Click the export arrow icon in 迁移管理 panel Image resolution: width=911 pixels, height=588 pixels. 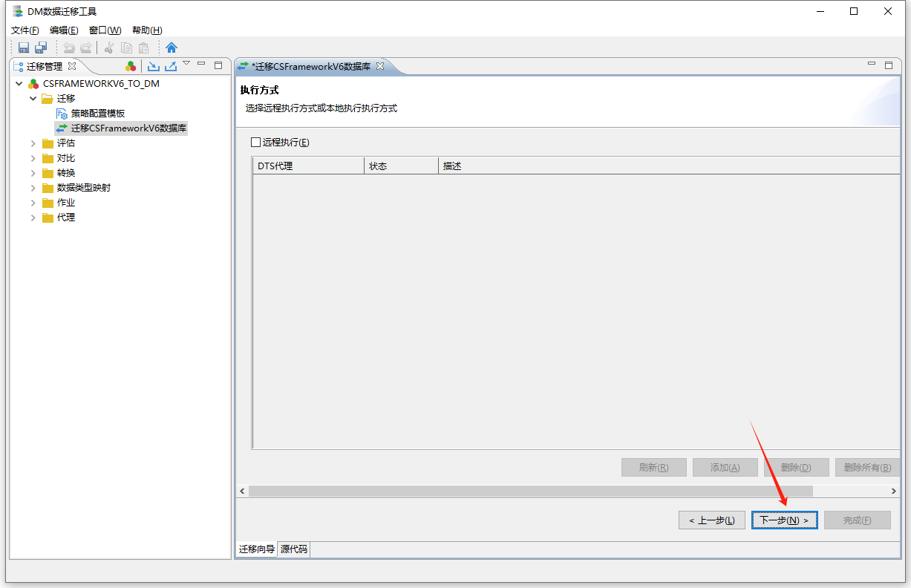[170, 66]
